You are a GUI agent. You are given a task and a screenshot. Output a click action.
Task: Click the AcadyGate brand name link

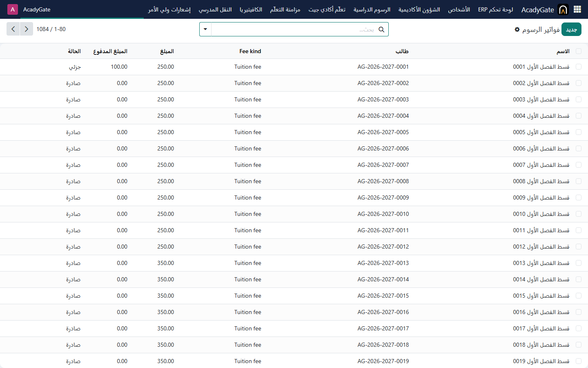click(x=538, y=9)
